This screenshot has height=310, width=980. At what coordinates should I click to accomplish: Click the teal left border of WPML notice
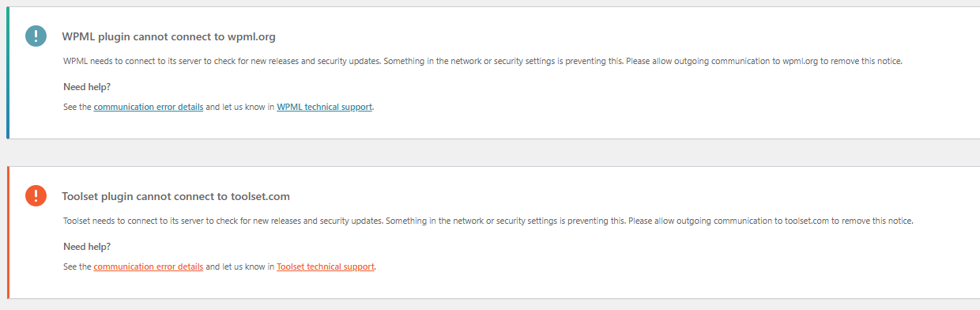click(x=8, y=73)
